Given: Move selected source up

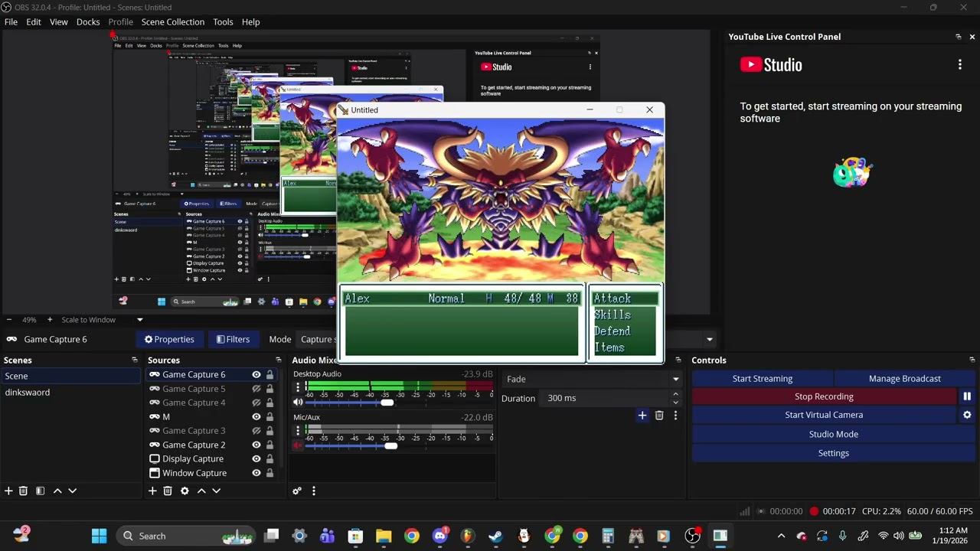Looking at the screenshot, I should pyautogui.click(x=201, y=491).
